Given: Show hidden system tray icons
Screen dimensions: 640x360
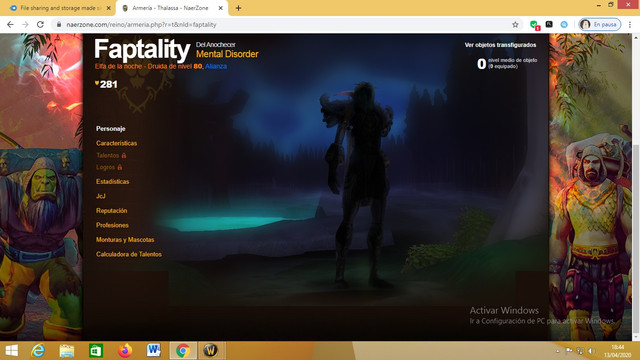Looking at the screenshot, I should [558, 351].
